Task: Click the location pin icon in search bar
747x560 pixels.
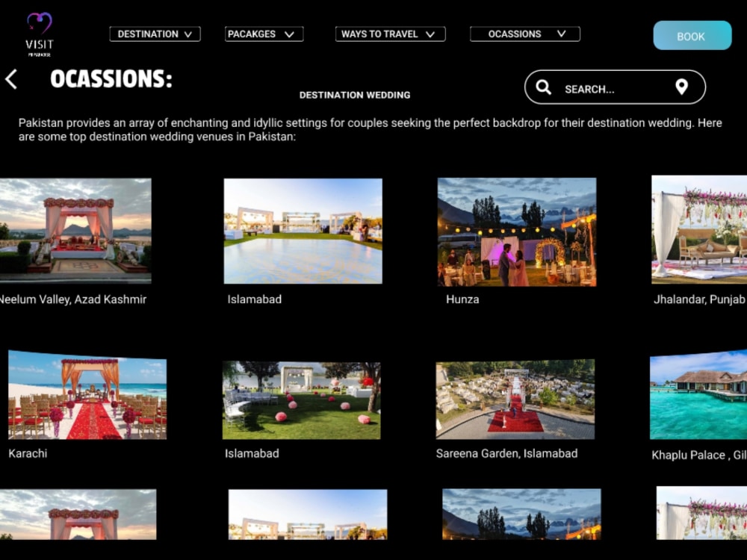Action: point(682,87)
